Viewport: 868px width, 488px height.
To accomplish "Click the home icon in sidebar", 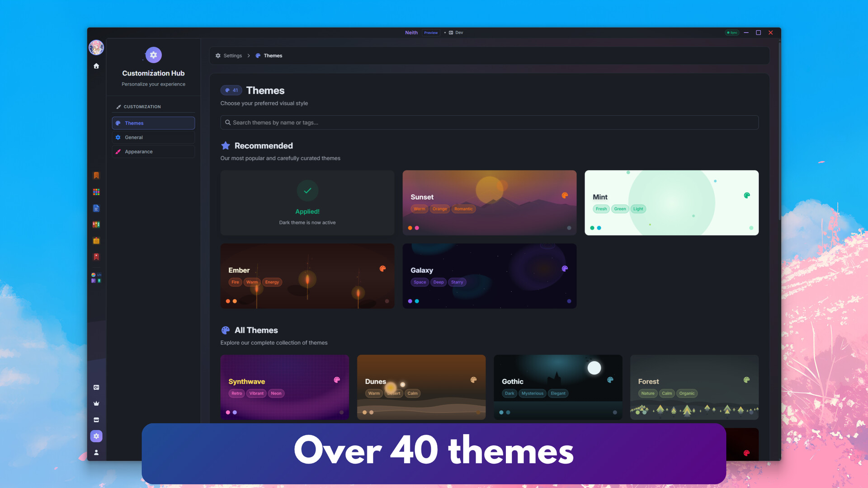I will (96, 66).
